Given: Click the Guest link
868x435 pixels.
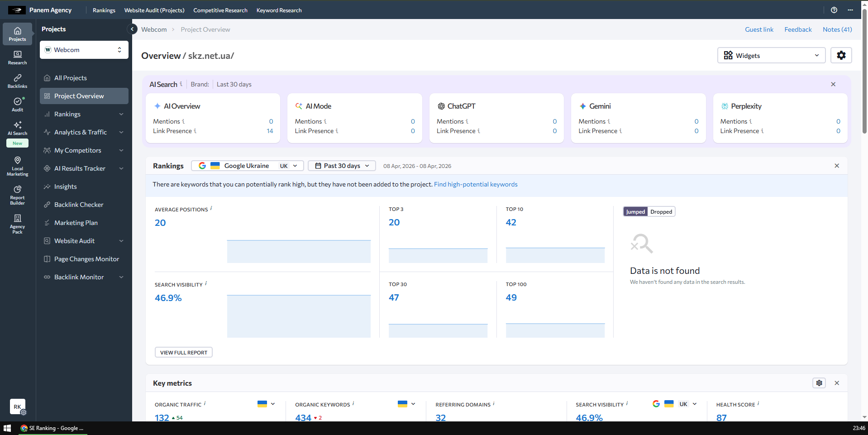Looking at the screenshot, I should coord(759,29).
